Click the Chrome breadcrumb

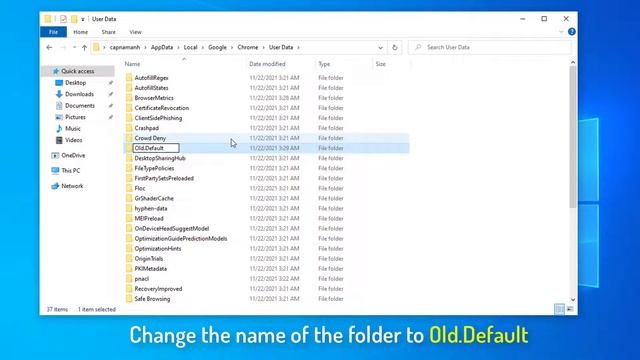point(248,47)
